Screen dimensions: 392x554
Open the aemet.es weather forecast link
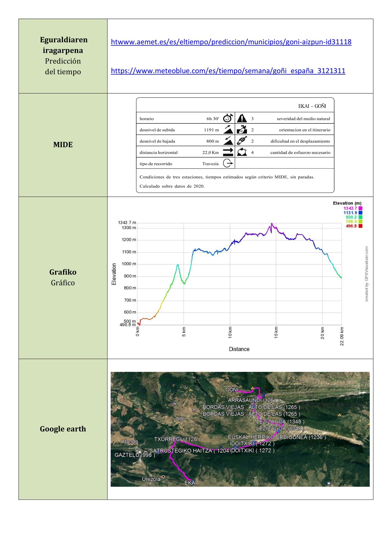point(231,42)
